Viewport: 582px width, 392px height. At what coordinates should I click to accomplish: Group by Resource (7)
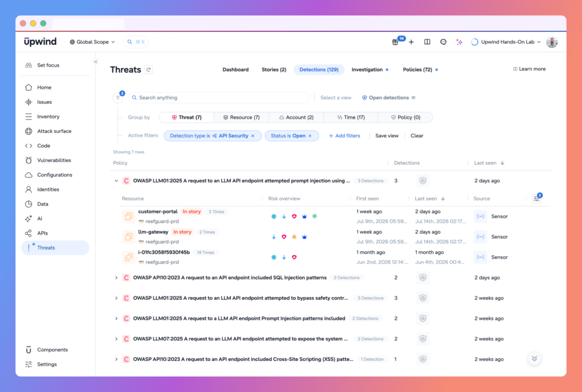click(241, 117)
